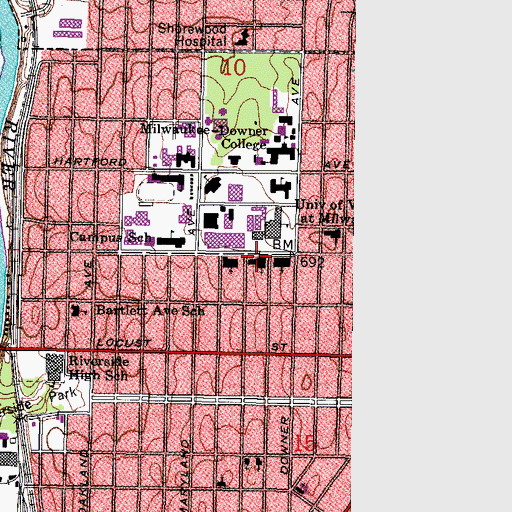Image resolution: width=512 pixels, height=512 pixels.
Task: Click the DOWNER street name
Action: (284, 445)
